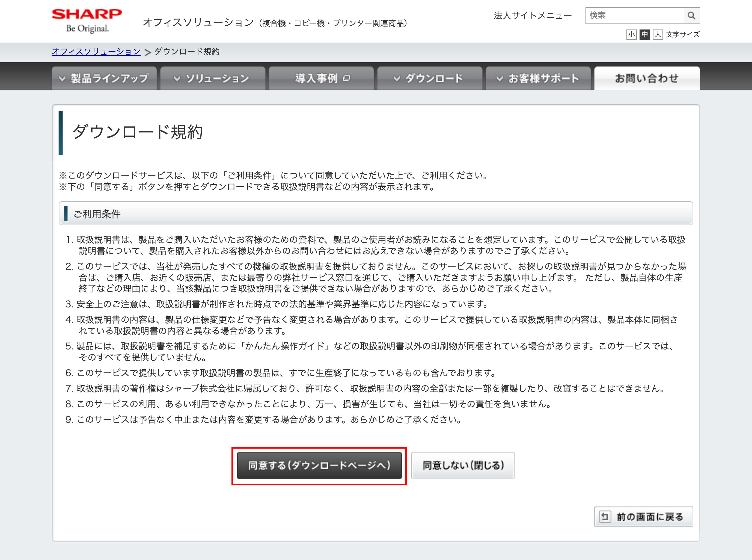Screen dimensions: 752x560
Task: Click the ダウンロード規約 page heading
Action: click(x=138, y=132)
